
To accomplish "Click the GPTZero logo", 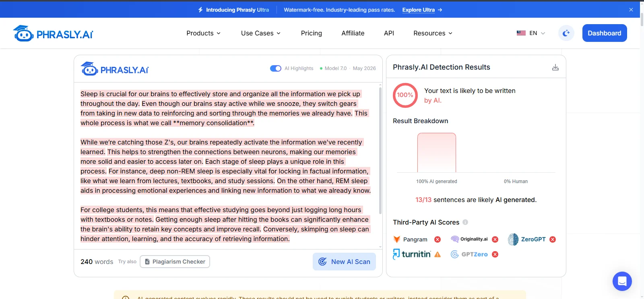I will (x=469, y=254).
